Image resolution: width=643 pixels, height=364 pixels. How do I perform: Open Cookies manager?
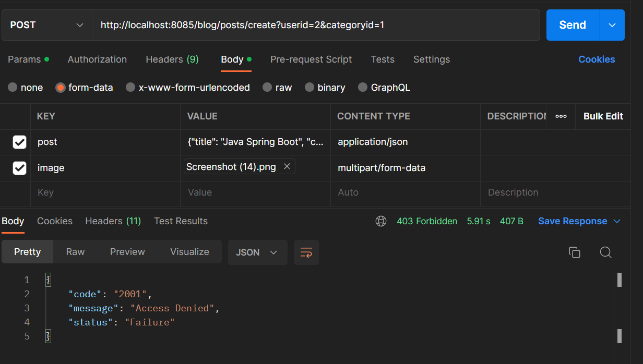pyautogui.click(x=597, y=59)
